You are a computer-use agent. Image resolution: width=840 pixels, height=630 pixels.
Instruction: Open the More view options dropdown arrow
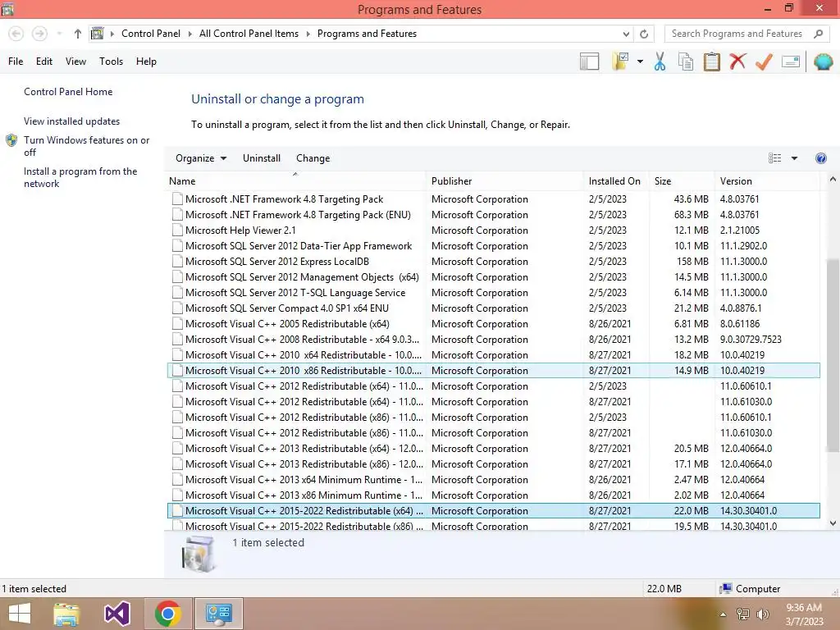coord(794,158)
